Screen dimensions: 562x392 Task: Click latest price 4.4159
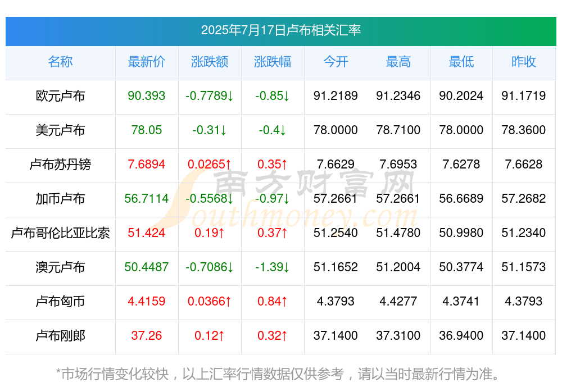click(146, 301)
